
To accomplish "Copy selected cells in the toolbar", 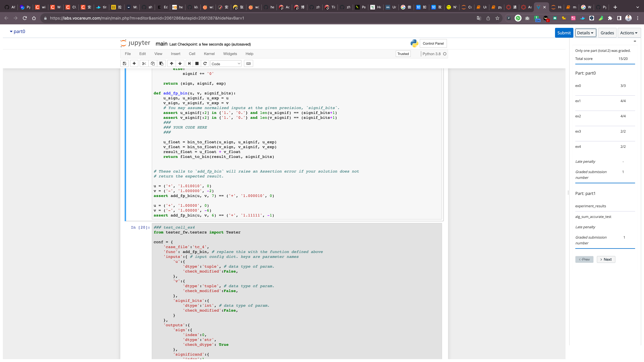I will point(153,64).
